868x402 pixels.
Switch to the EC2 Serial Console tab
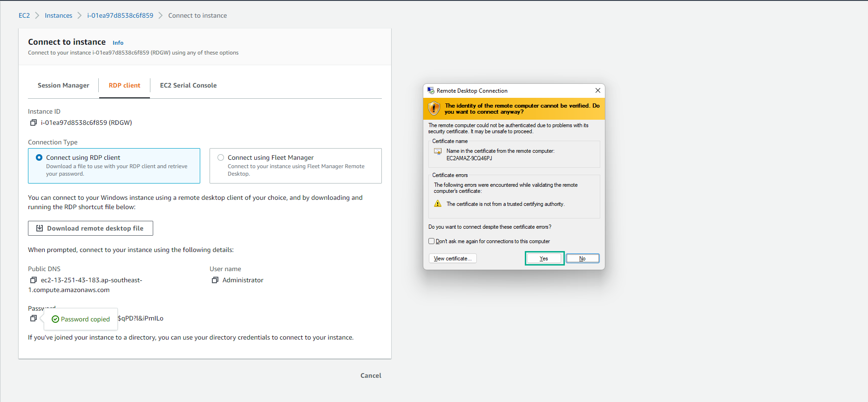(188, 85)
